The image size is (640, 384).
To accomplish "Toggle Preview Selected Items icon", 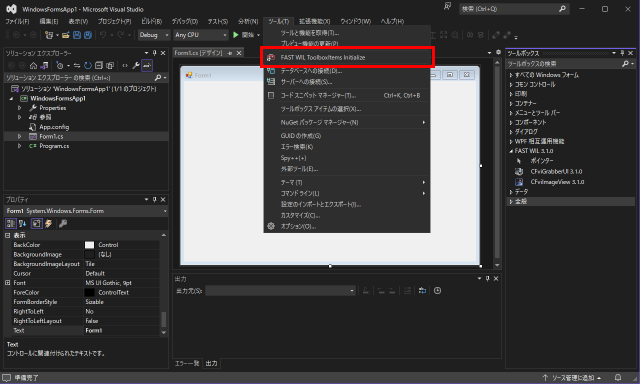I will [147, 66].
